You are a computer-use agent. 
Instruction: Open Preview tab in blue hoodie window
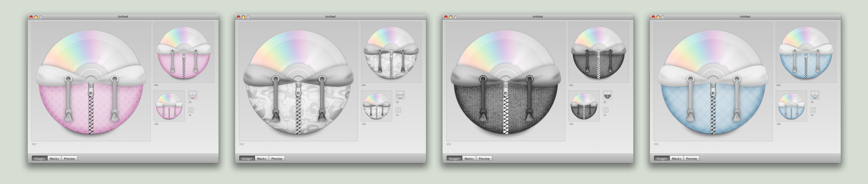tap(692, 158)
